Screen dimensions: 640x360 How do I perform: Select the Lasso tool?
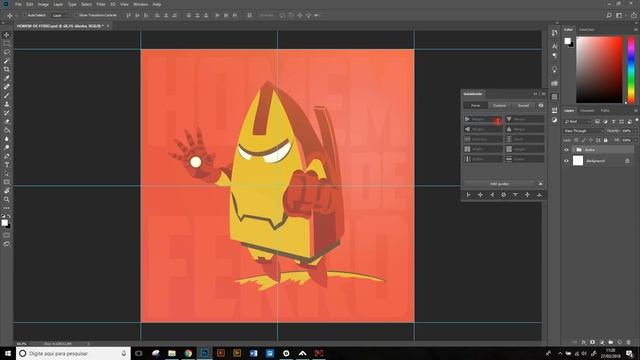tap(7, 52)
